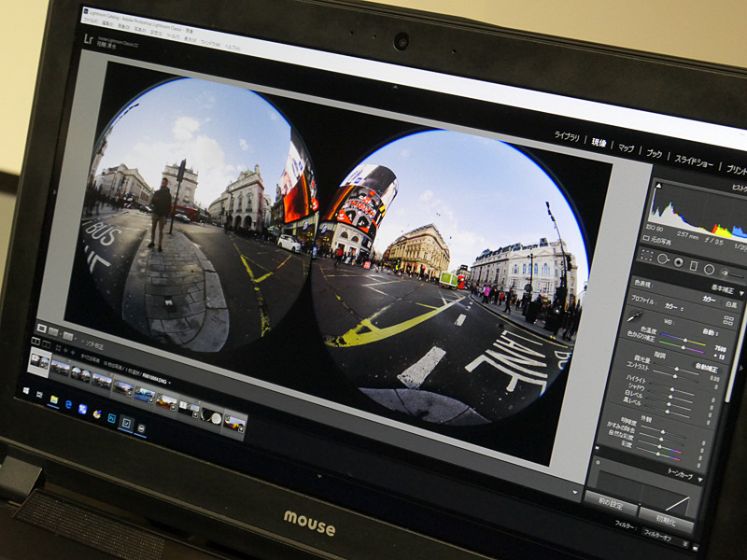747x560 pixels.
Task: Select the Red Eye Correction tool
Action: pyautogui.click(x=679, y=262)
